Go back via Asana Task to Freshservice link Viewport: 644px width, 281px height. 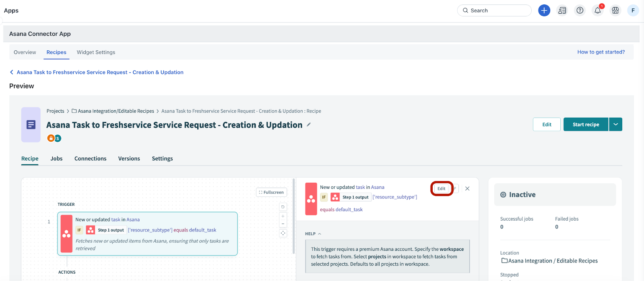pyautogui.click(x=100, y=72)
